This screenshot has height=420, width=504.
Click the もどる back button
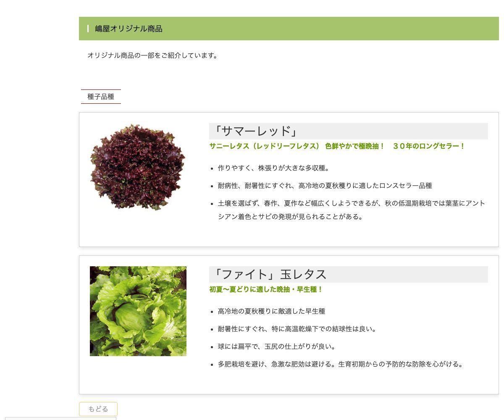click(98, 409)
